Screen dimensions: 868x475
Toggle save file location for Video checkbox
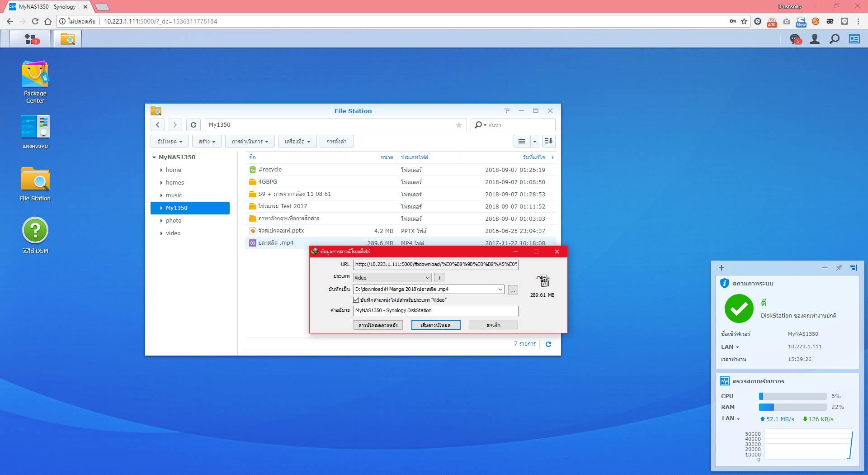[x=356, y=300]
